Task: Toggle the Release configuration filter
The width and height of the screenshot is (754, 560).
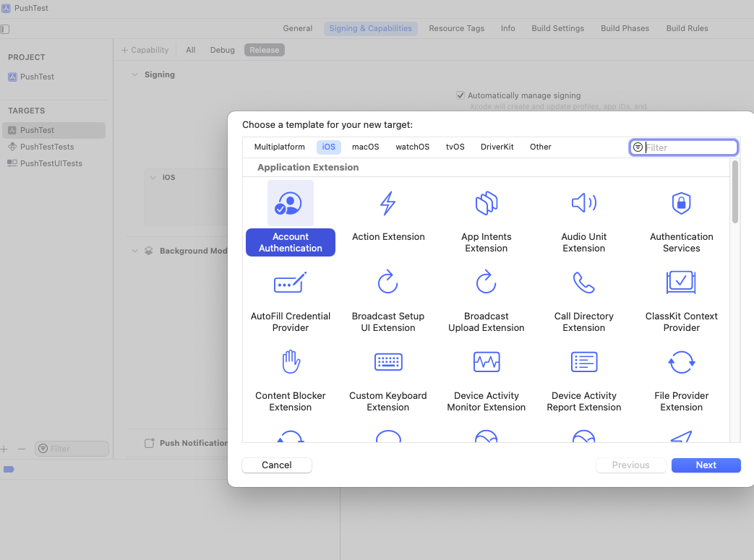Action: 264,49
